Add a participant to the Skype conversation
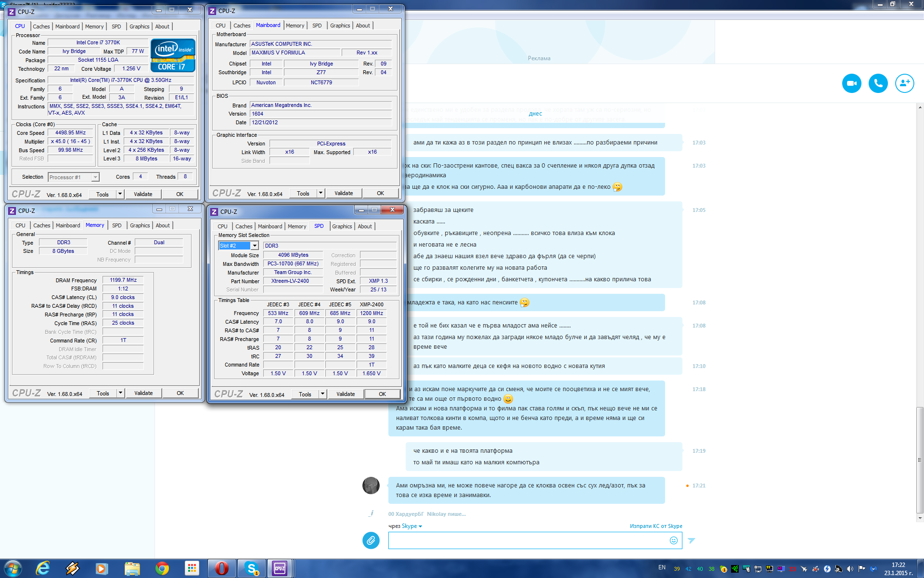This screenshot has height=578, width=924. pos(904,83)
